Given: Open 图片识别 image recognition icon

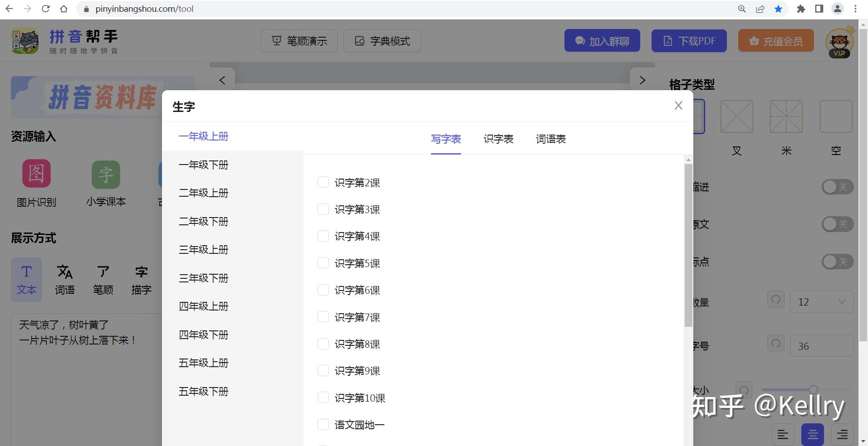Looking at the screenshot, I should pos(36,173).
